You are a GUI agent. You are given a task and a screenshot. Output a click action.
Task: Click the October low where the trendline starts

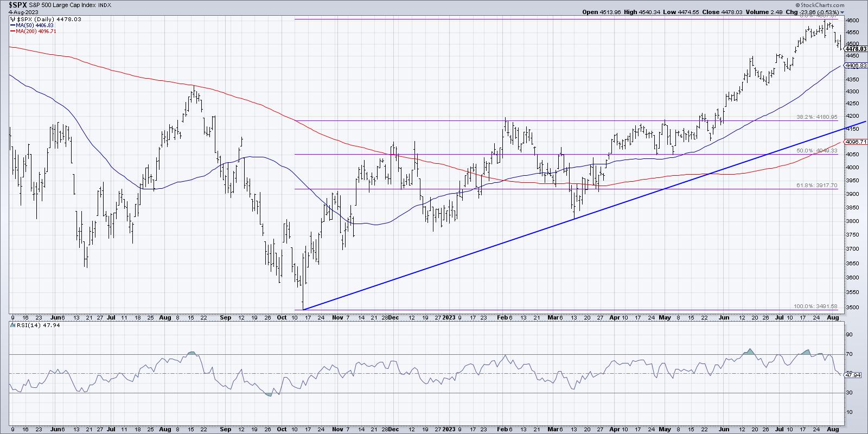pos(303,309)
